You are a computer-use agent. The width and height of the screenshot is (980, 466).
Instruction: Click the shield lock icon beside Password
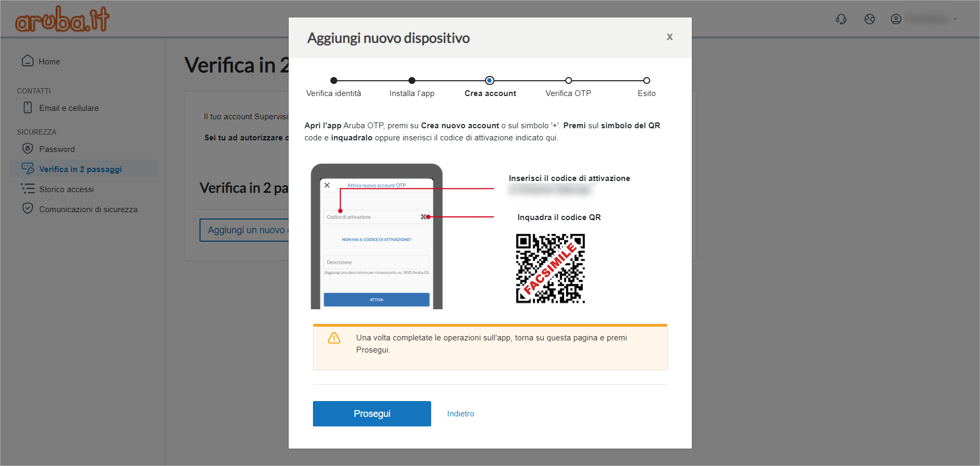tap(28, 148)
